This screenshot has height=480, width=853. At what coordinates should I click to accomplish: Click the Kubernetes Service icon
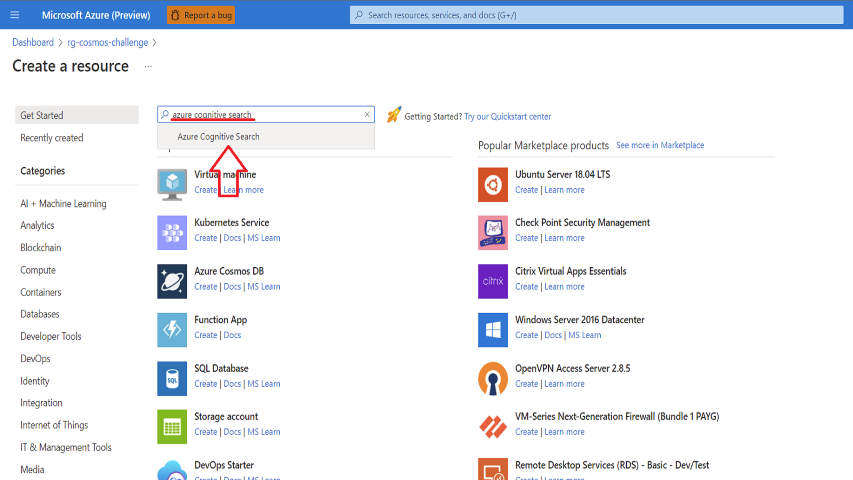click(172, 232)
